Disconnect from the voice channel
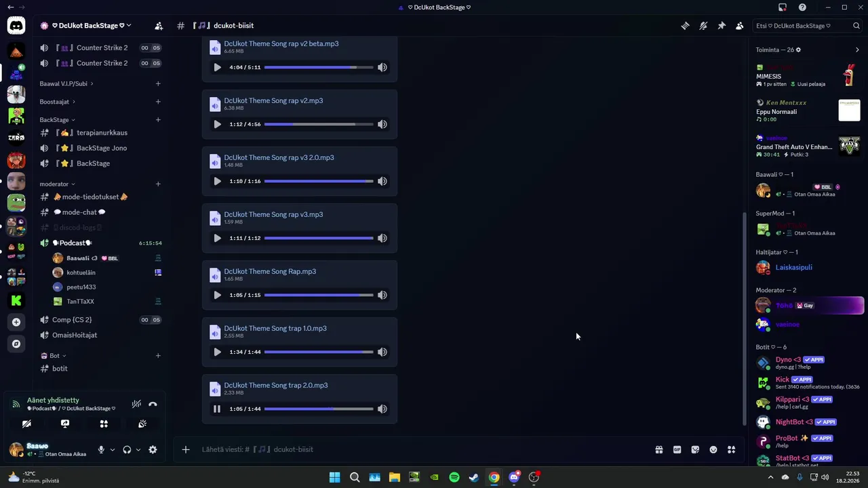Viewport: 868px width, 488px height. coord(153,404)
